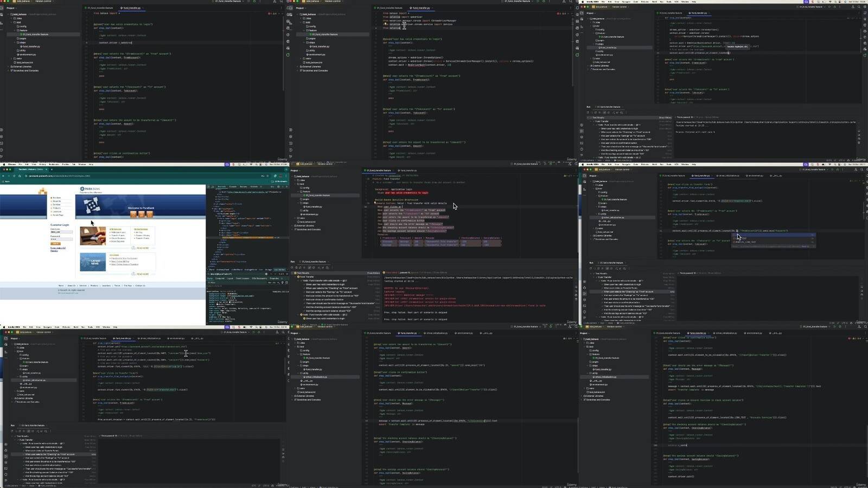Select environment.py in center frame project tree
The height and width of the screenshot is (488, 868).
point(310,214)
